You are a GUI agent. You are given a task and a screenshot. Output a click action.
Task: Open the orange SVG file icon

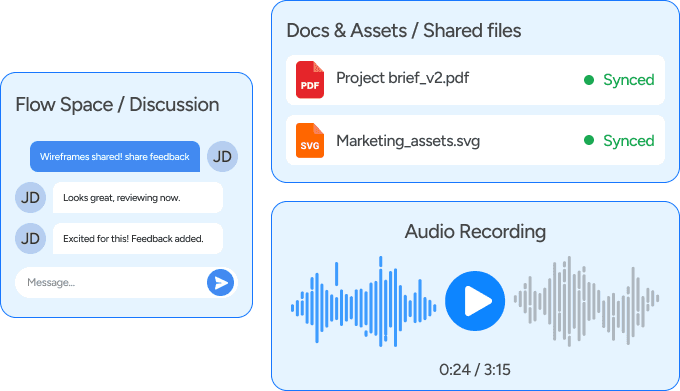click(x=310, y=140)
